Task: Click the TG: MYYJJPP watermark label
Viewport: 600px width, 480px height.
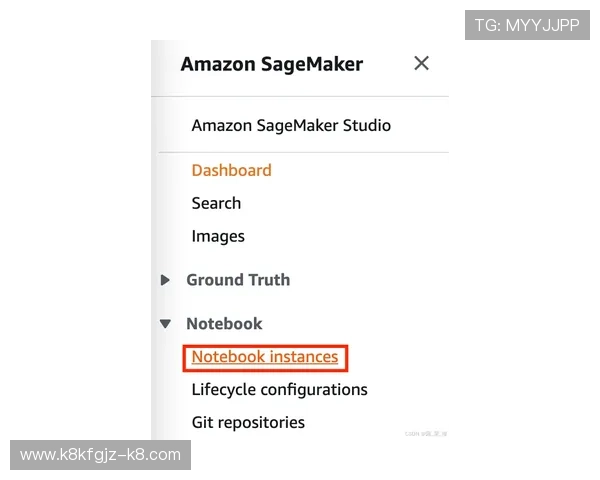Action: pos(527,25)
